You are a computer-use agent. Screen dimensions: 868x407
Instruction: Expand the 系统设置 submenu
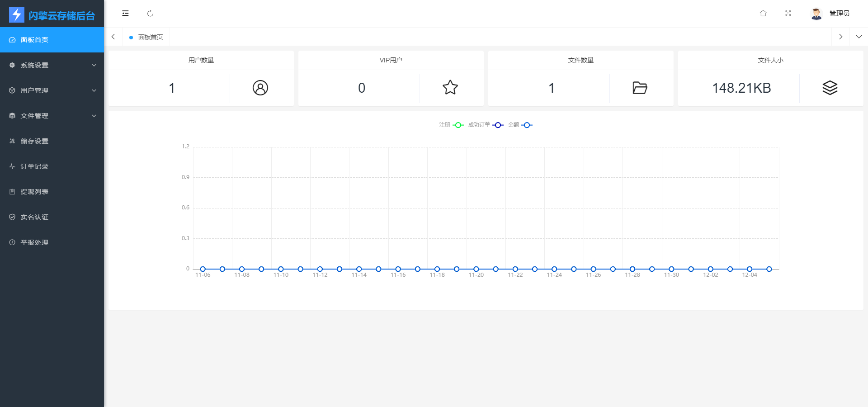pyautogui.click(x=52, y=65)
